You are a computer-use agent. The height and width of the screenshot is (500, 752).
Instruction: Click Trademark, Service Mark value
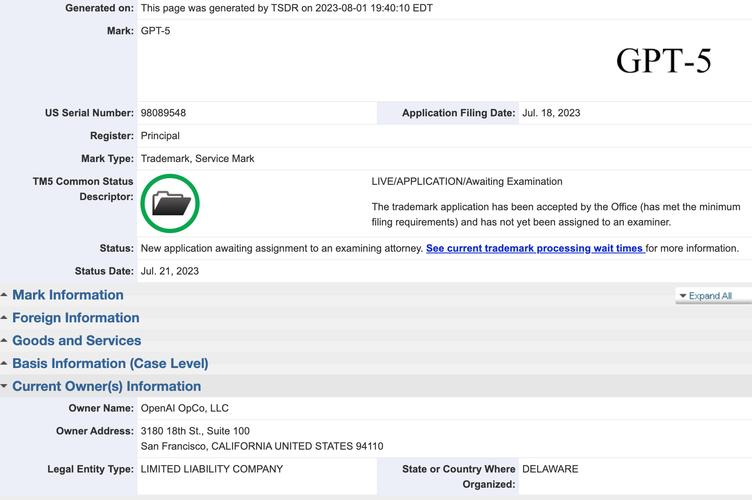[197, 159]
